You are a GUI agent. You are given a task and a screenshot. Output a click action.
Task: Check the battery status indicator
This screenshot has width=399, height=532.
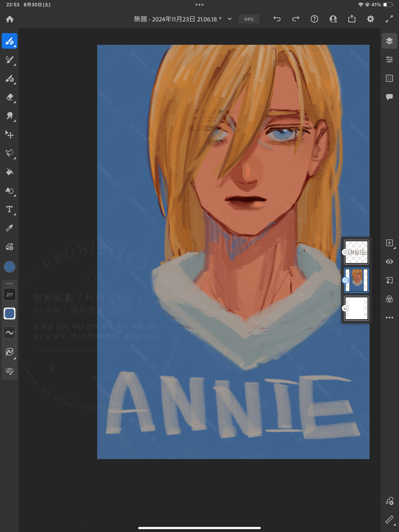(x=388, y=5)
